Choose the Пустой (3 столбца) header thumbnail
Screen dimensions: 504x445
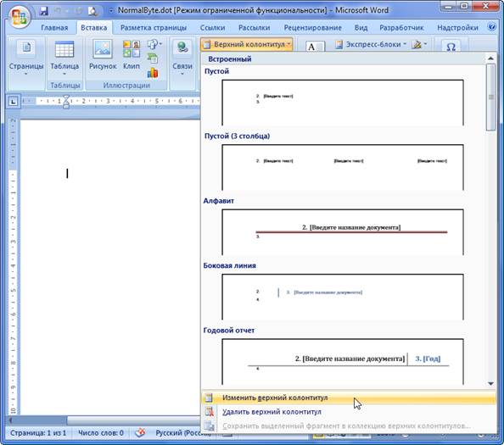pyautogui.click(x=343, y=167)
